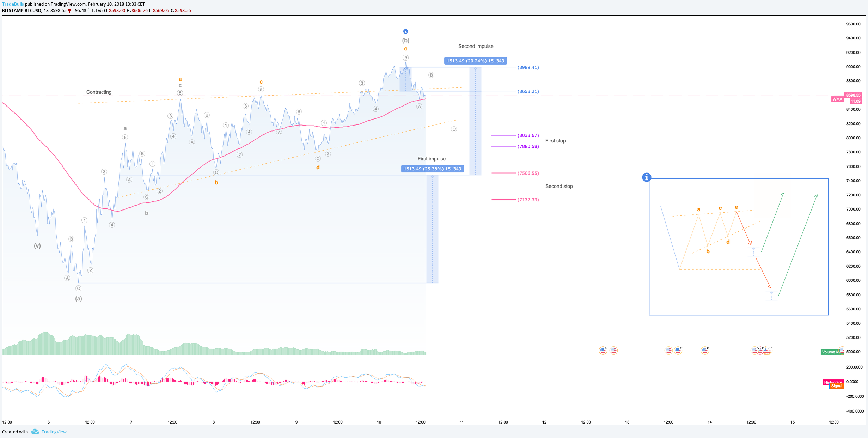The width and height of the screenshot is (868, 438).
Task: Select the Second impulse measurement label 20.24%
Action: coord(475,61)
